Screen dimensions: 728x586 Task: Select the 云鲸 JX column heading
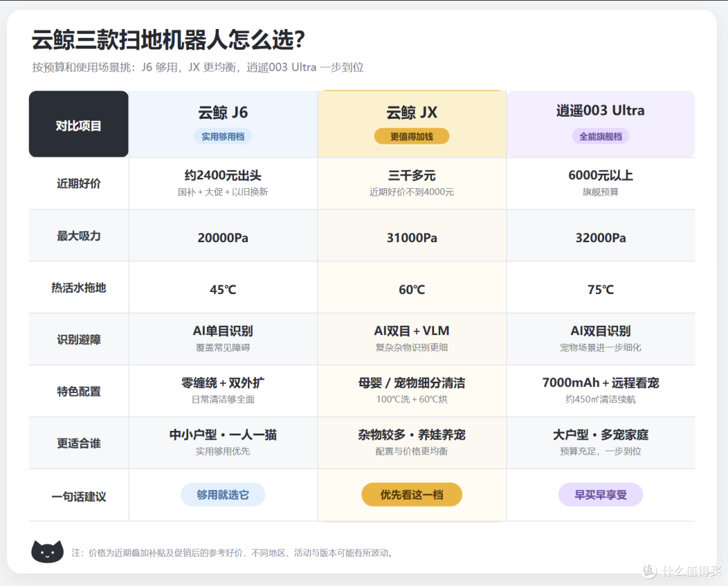[412, 113]
